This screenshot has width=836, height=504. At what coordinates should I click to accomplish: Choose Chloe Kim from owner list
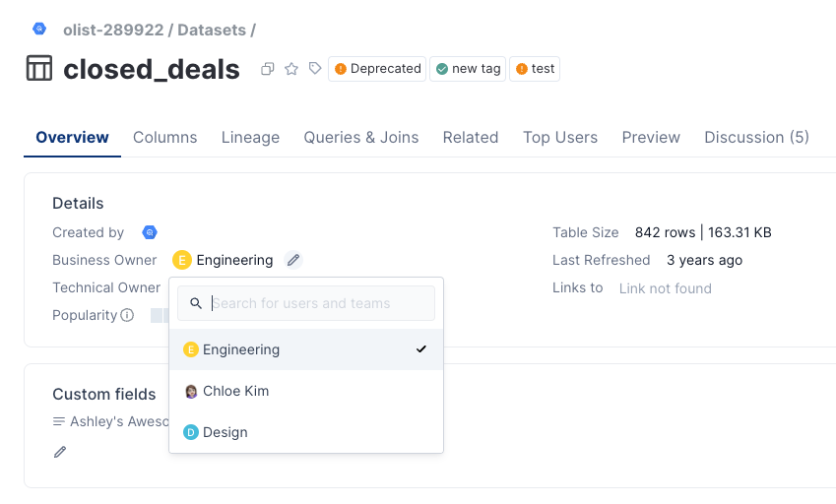[306, 391]
